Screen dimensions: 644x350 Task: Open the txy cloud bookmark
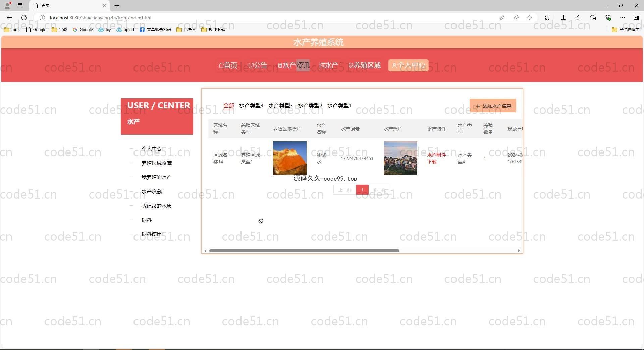(x=105, y=30)
